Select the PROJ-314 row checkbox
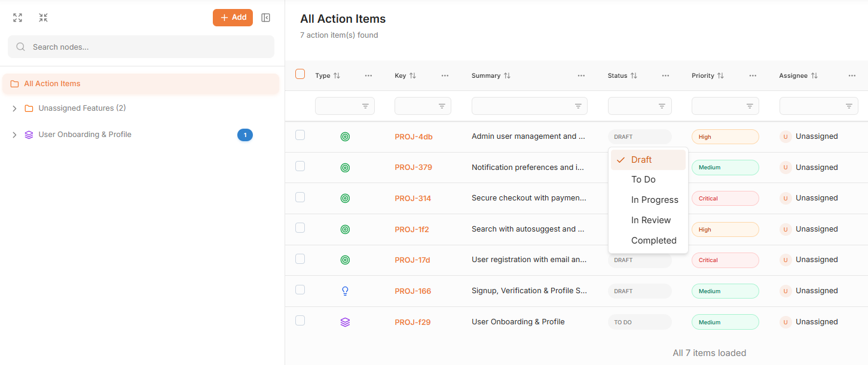This screenshot has height=365, width=868. click(x=300, y=197)
